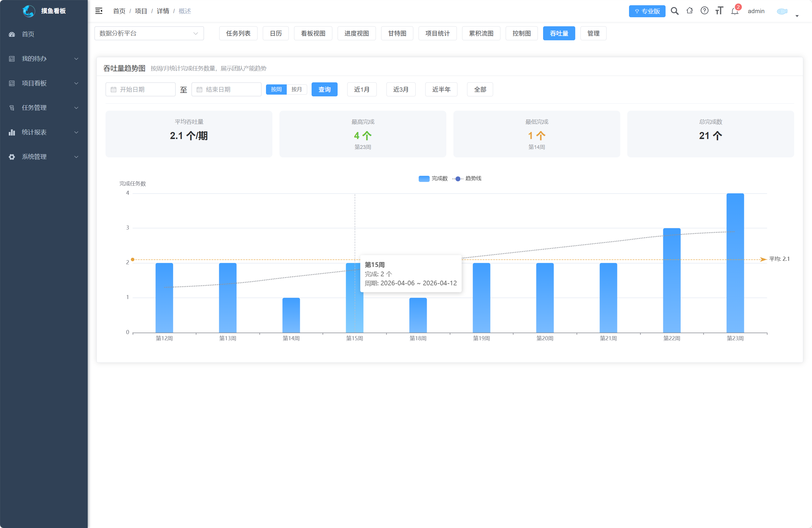Click the admin username text
The width and height of the screenshot is (812, 528).
tap(756, 11)
